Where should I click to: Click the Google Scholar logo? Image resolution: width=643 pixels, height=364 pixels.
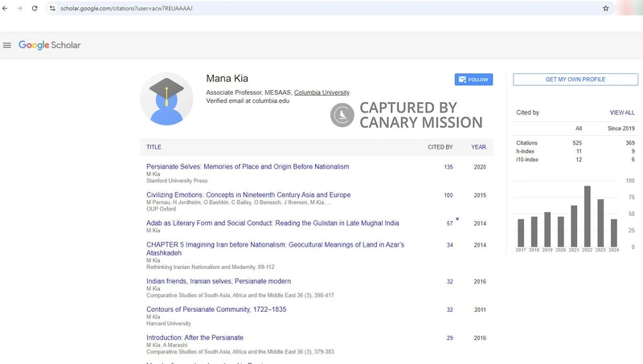[x=50, y=45]
